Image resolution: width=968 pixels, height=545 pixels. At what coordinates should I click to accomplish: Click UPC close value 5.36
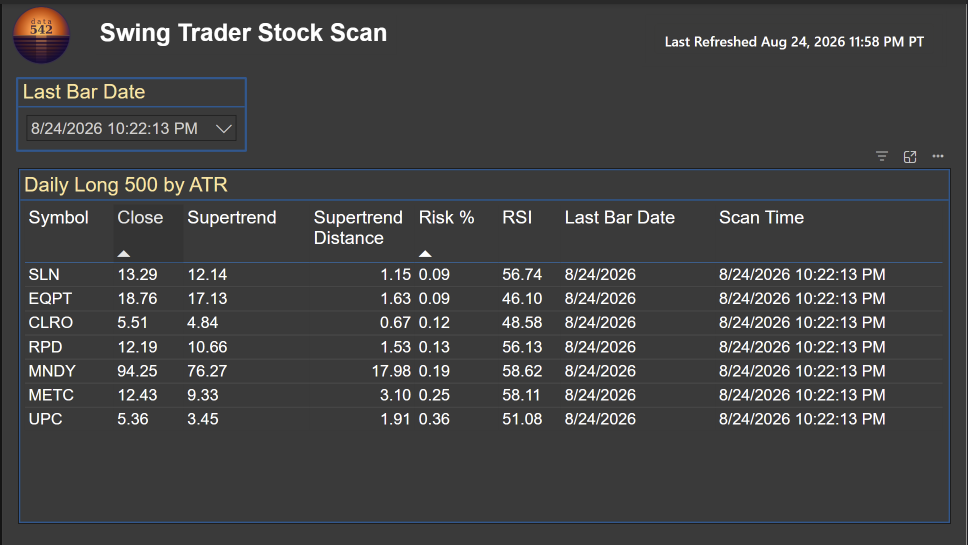point(133,419)
